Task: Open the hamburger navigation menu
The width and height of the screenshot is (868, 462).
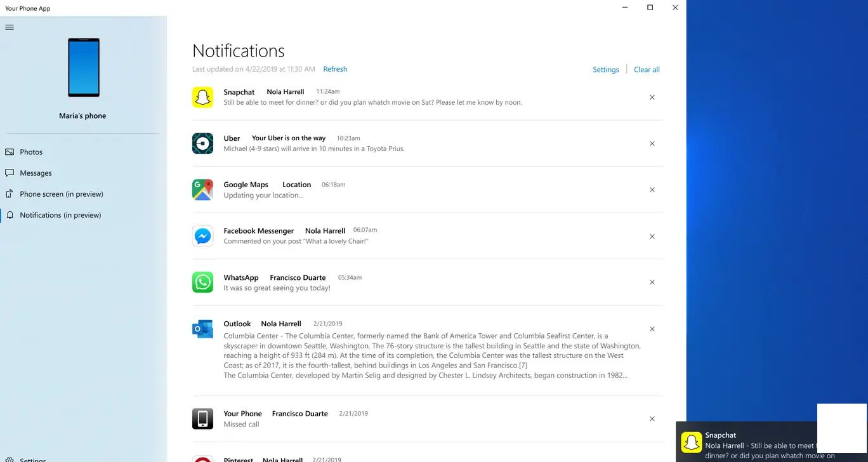Action: coord(10,27)
